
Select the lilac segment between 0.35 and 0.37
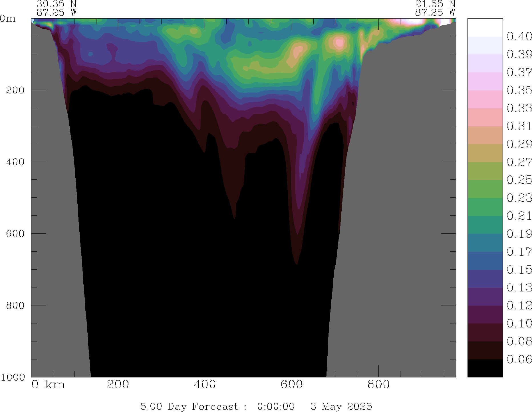tap(485, 81)
